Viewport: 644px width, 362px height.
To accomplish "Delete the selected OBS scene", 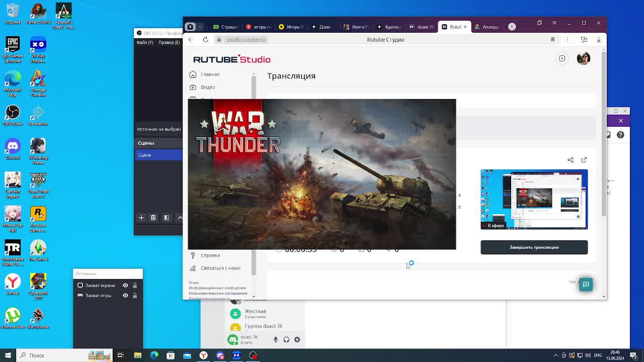I will tap(153, 218).
